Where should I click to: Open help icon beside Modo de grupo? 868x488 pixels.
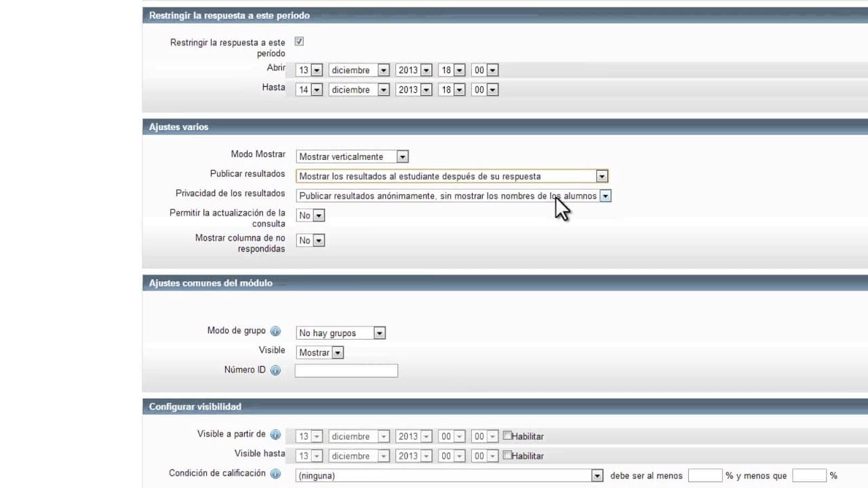pos(275,331)
